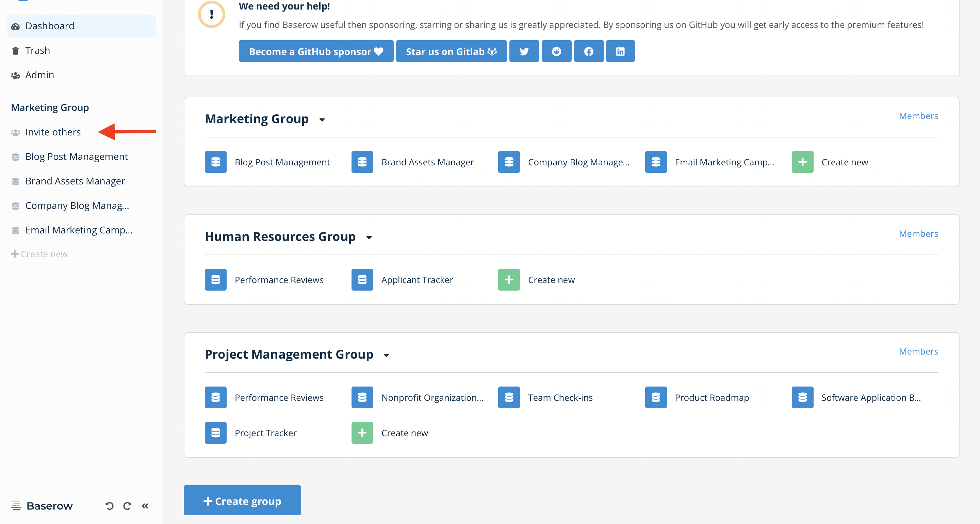The width and height of the screenshot is (980, 524).
Task: Open Applicant Tracker database icon
Action: click(x=362, y=280)
